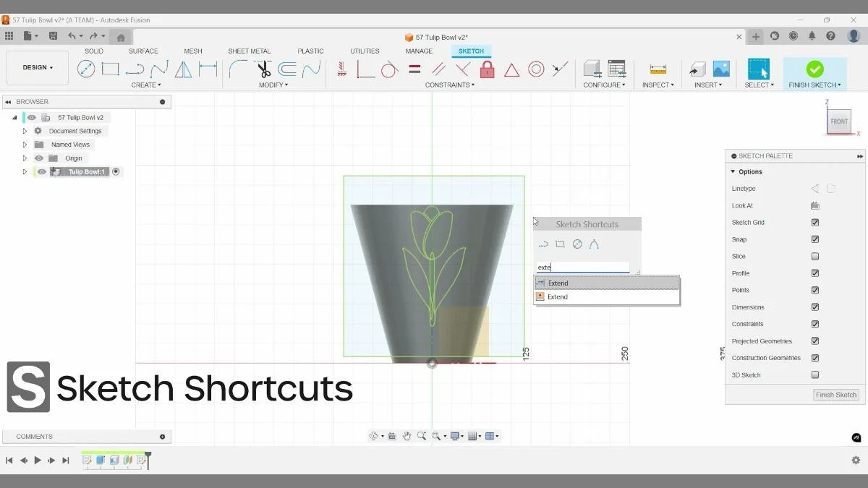Apply the Fix/Unfix lock constraint
Image resolution: width=868 pixels, height=488 pixels.
point(486,69)
